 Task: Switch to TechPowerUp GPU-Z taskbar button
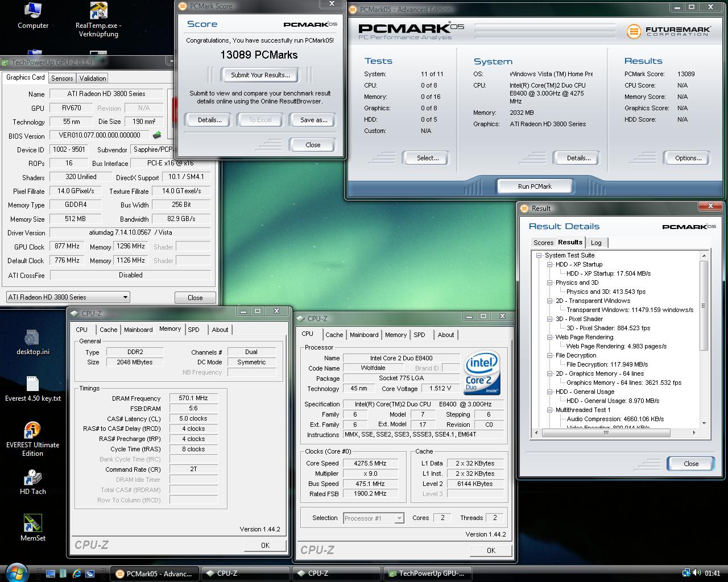427,573
